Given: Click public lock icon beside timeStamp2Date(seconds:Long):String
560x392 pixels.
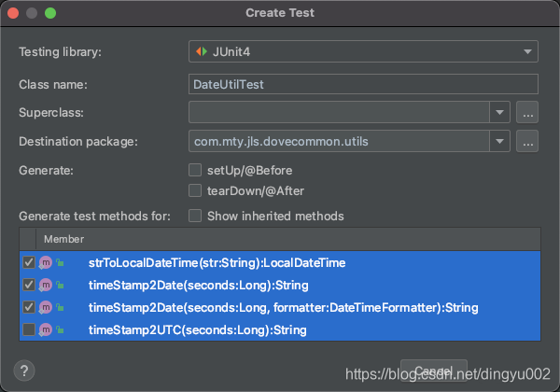Looking at the screenshot, I should 60,285.
